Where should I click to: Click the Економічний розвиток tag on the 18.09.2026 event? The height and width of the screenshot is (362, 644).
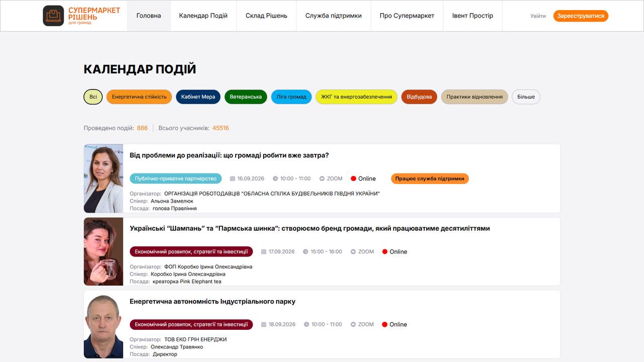click(x=191, y=324)
